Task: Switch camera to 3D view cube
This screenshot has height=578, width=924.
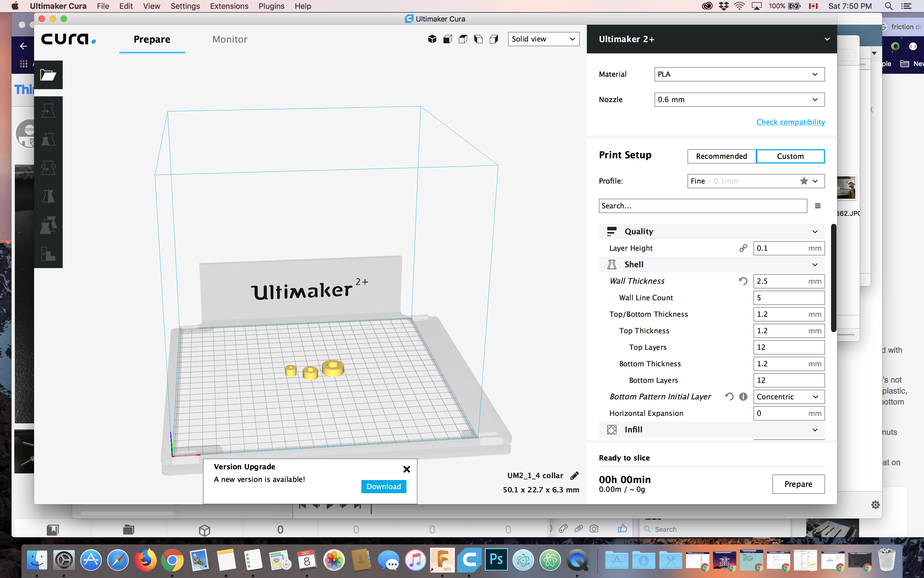Action: (432, 39)
